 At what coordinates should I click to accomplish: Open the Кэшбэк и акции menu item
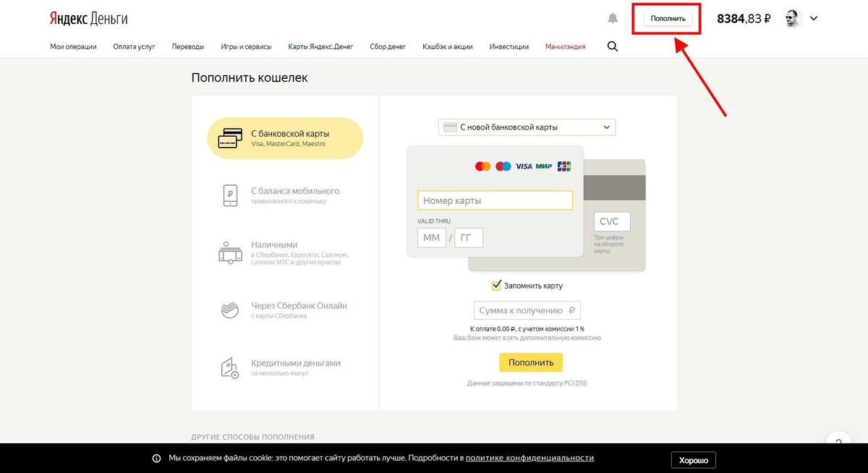point(448,46)
